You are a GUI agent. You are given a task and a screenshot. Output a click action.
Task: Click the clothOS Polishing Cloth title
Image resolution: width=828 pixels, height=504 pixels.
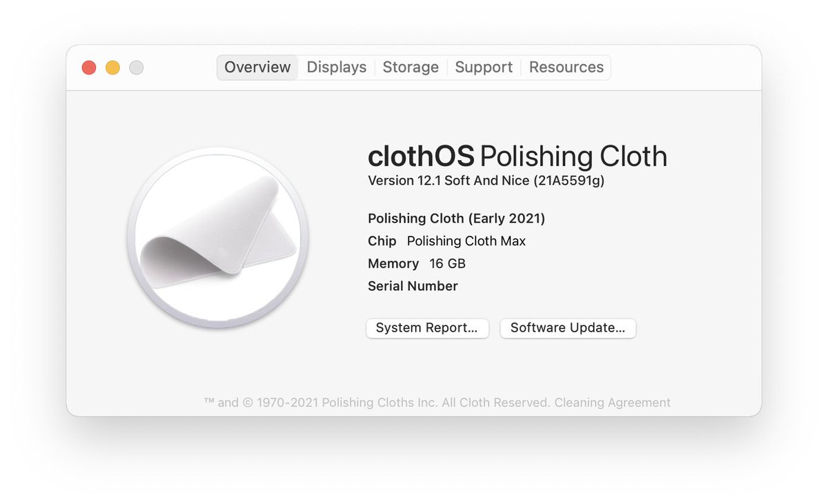click(x=517, y=157)
